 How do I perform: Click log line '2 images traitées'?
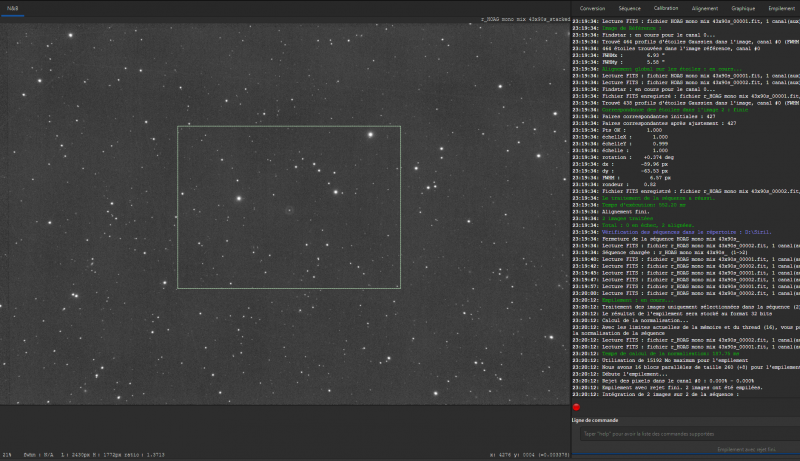tap(628, 218)
